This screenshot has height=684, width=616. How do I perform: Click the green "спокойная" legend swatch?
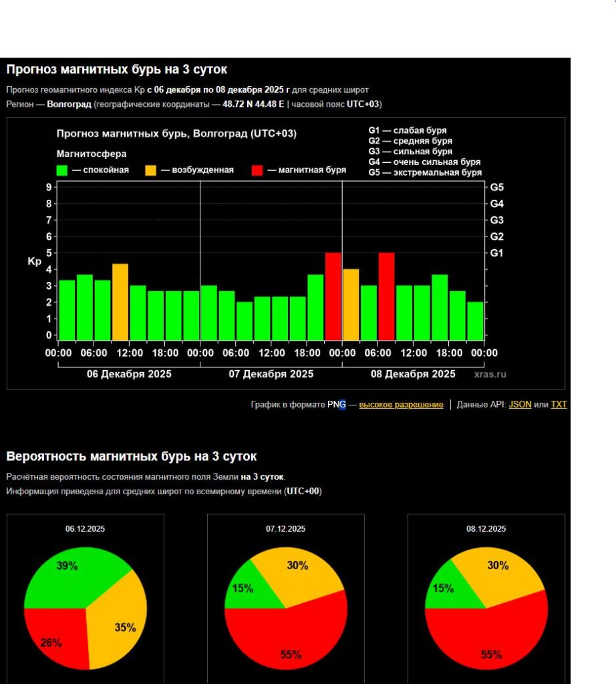(x=62, y=170)
